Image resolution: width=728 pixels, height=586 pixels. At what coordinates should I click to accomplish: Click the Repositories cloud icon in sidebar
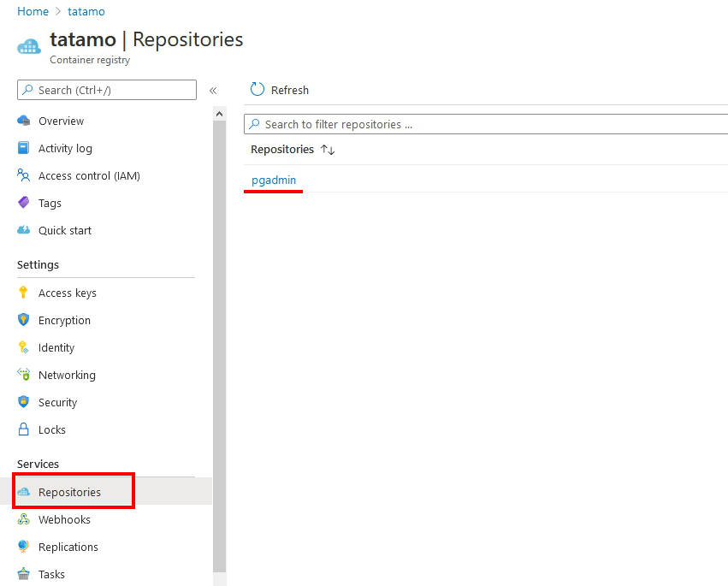click(x=24, y=492)
